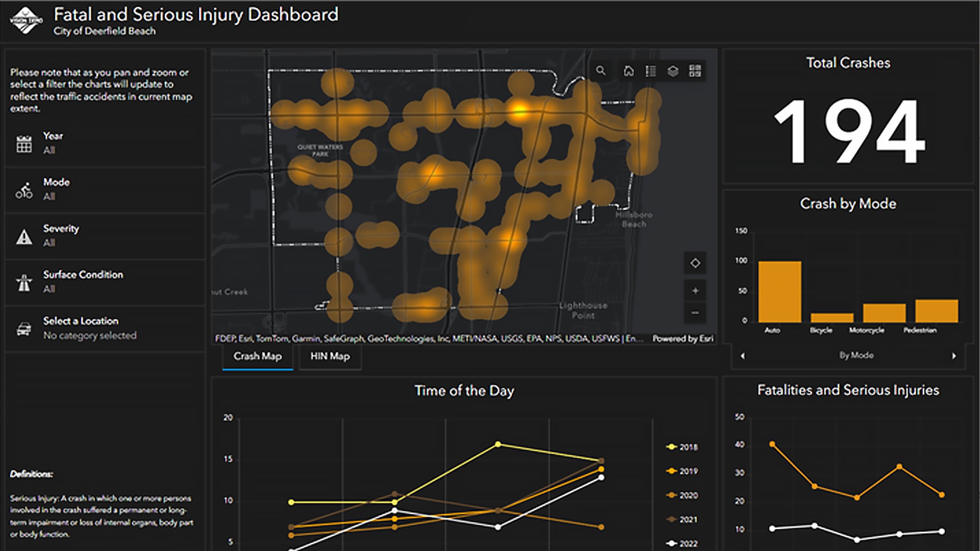
Task: Toggle the 2021 series in legend
Action: [682, 519]
